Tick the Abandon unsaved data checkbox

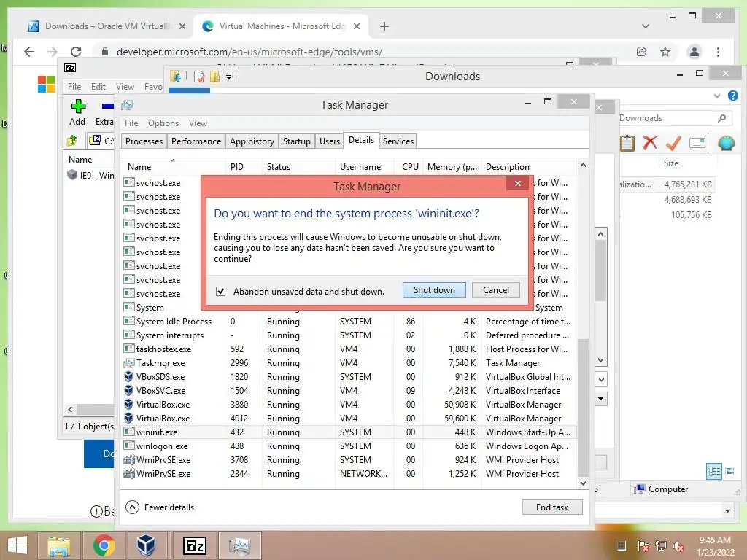(220, 291)
